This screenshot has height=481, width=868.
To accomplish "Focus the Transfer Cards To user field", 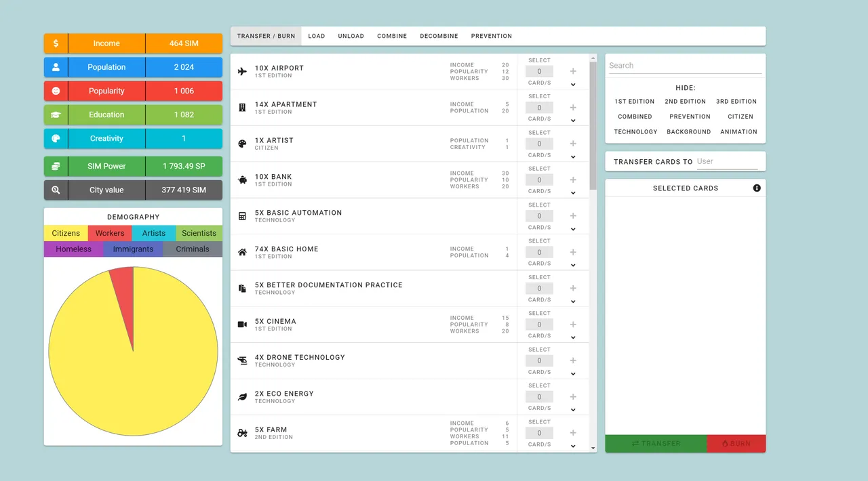I will (x=727, y=162).
